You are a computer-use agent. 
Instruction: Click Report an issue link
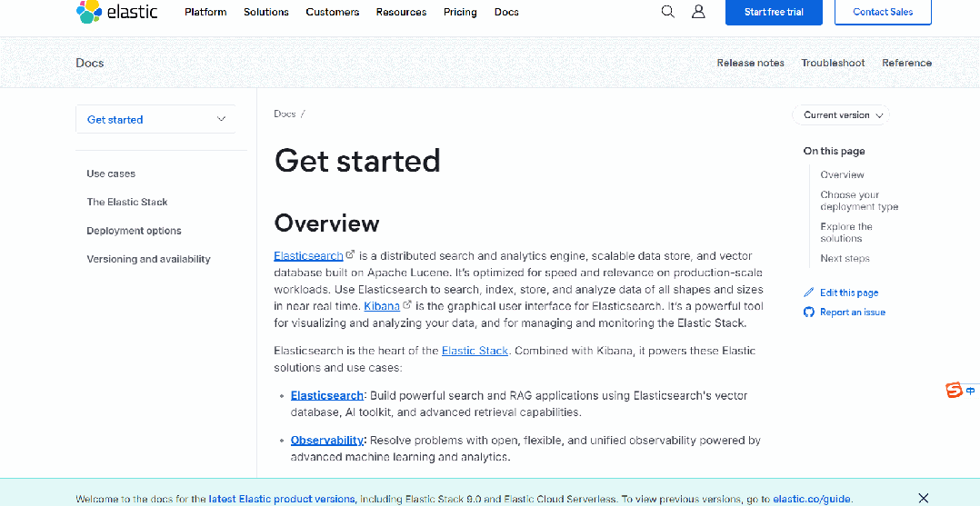[x=853, y=312]
